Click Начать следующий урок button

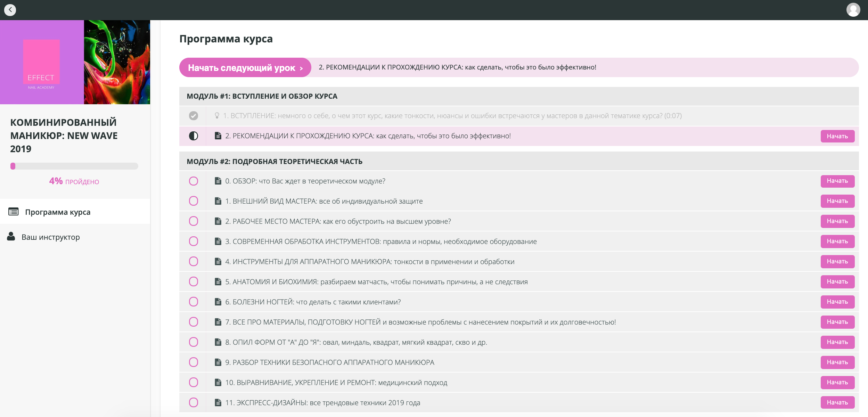coord(245,67)
